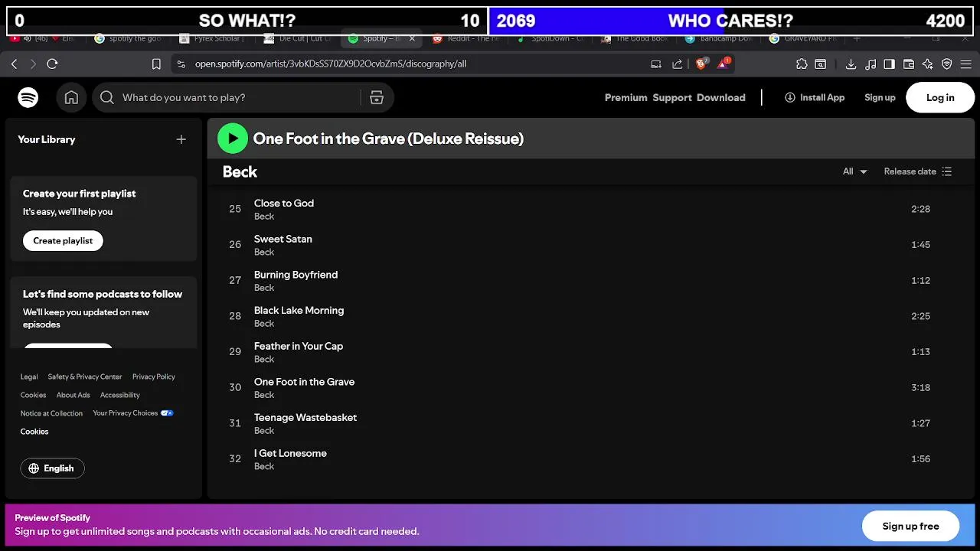The height and width of the screenshot is (551, 980).
Task: Open the Legal footer link
Action: (x=29, y=377)
